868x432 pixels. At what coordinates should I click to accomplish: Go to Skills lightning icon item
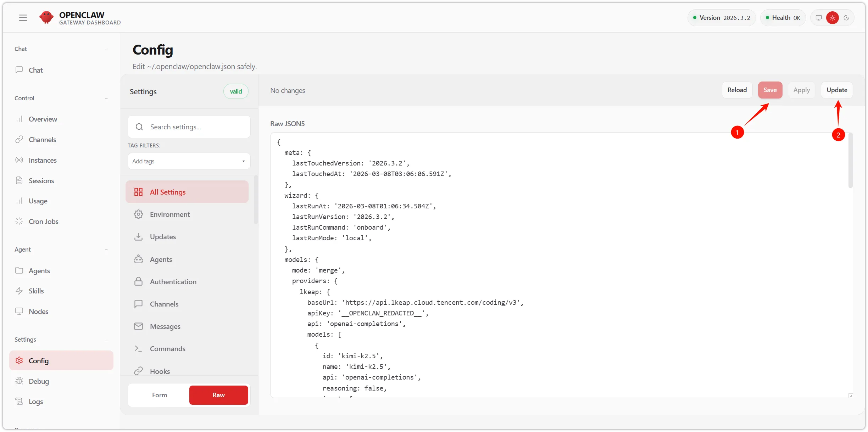point(36,291)
